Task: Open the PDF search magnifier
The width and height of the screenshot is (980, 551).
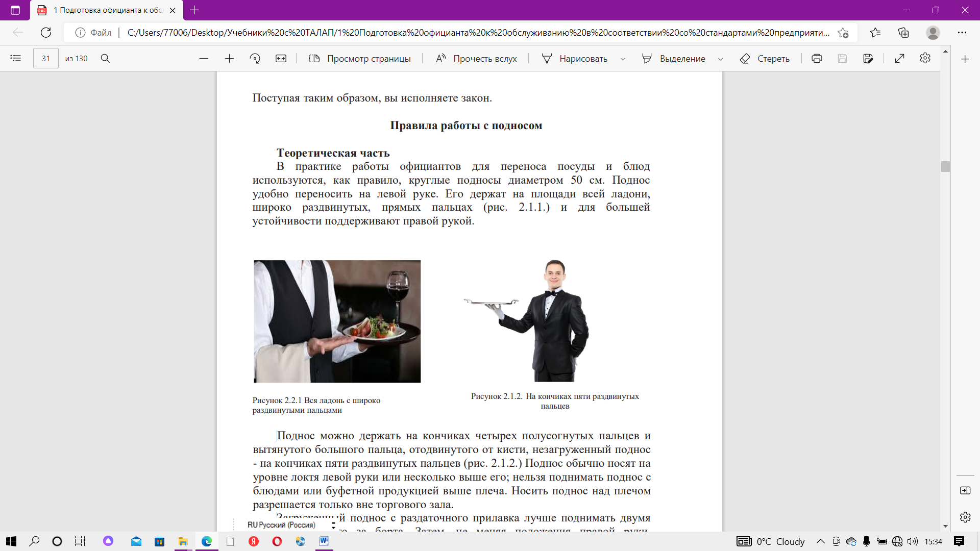Action: pos(105,58)
